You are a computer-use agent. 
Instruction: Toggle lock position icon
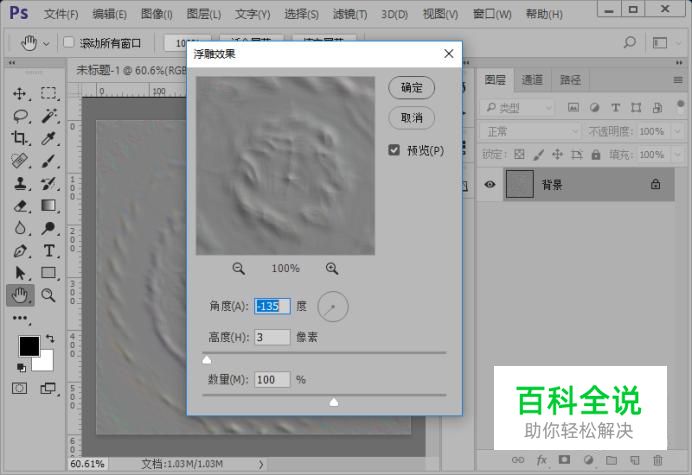[557, 154]
